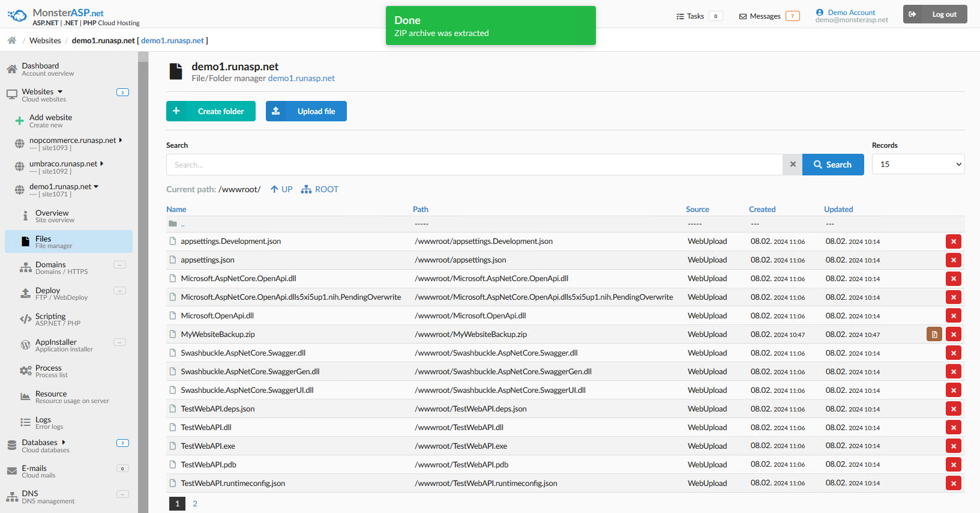Sort the table by Path column
This screenshot has height=513, width=980.
(x=421, y=209)
